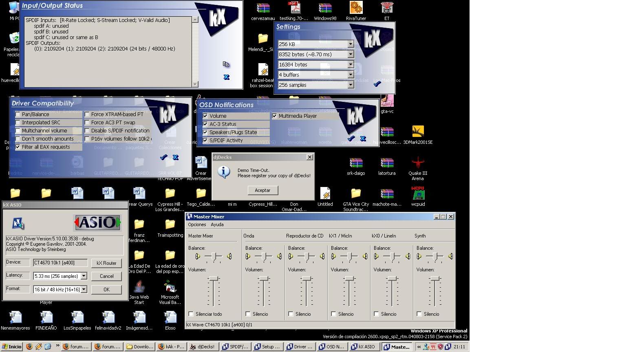The width and height of the screenshot is (644, 352).
Task: Select the testking PDF desktop icon
Action: [x=294, y=11]
